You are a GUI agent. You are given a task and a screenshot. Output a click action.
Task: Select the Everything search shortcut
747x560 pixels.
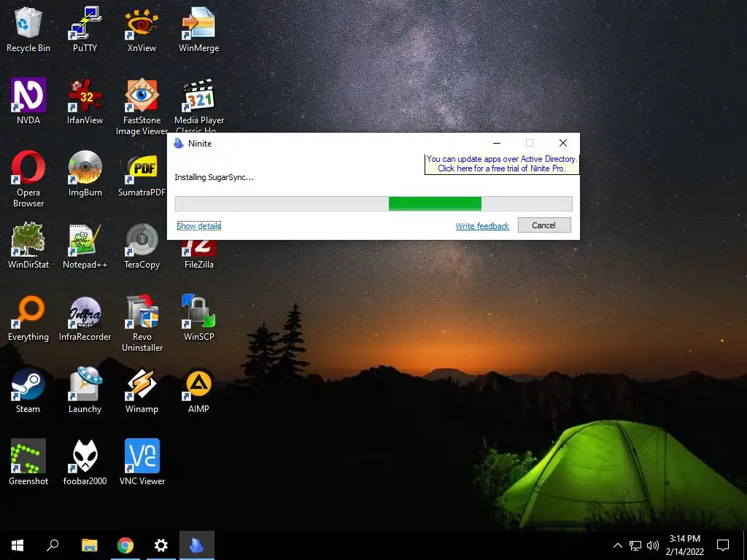(28, 318)
